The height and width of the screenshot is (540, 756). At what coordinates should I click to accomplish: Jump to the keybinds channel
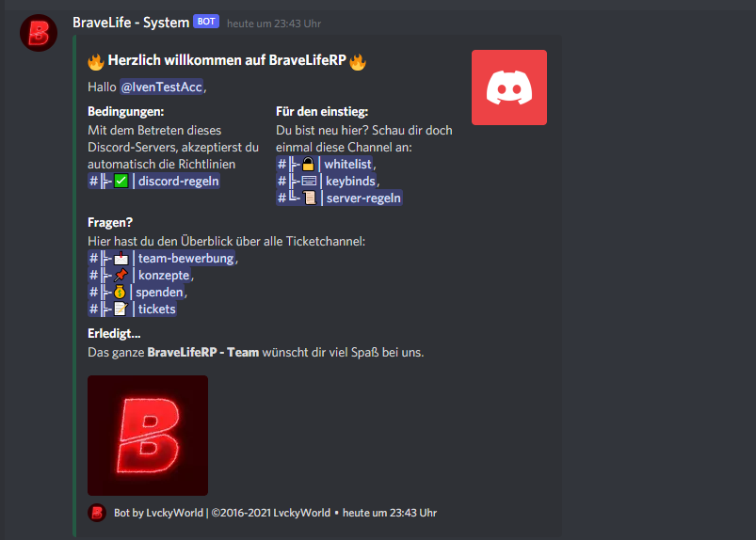(326, 182)
